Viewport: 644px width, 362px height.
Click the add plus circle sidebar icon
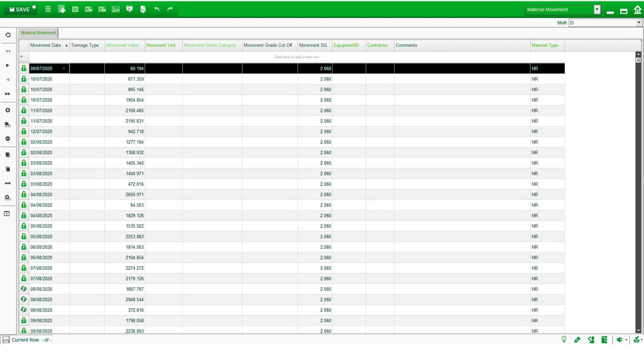(x=8, y=110)
